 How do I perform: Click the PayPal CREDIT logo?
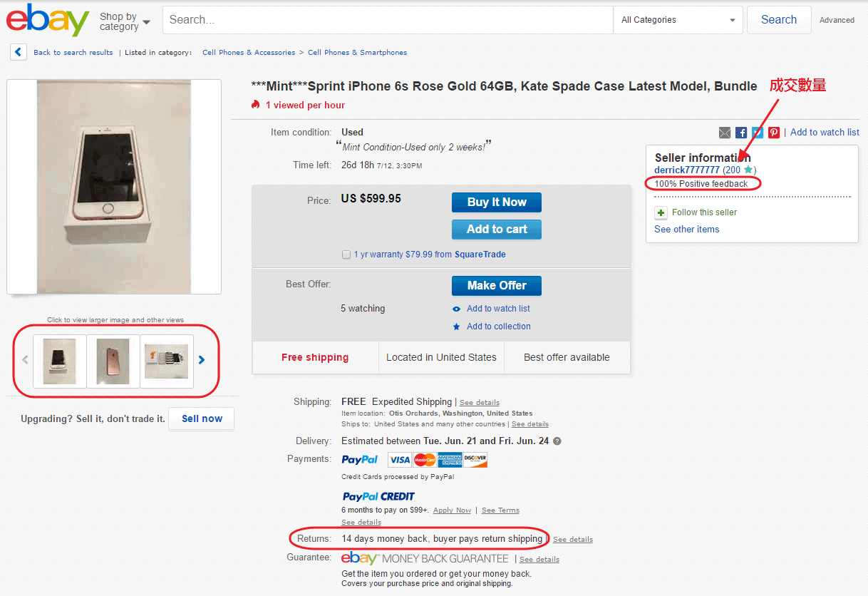coord(378,496)
